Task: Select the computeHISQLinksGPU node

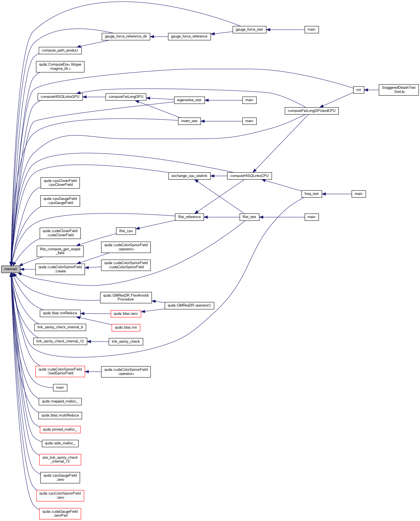Action: [x=60, y=97]
